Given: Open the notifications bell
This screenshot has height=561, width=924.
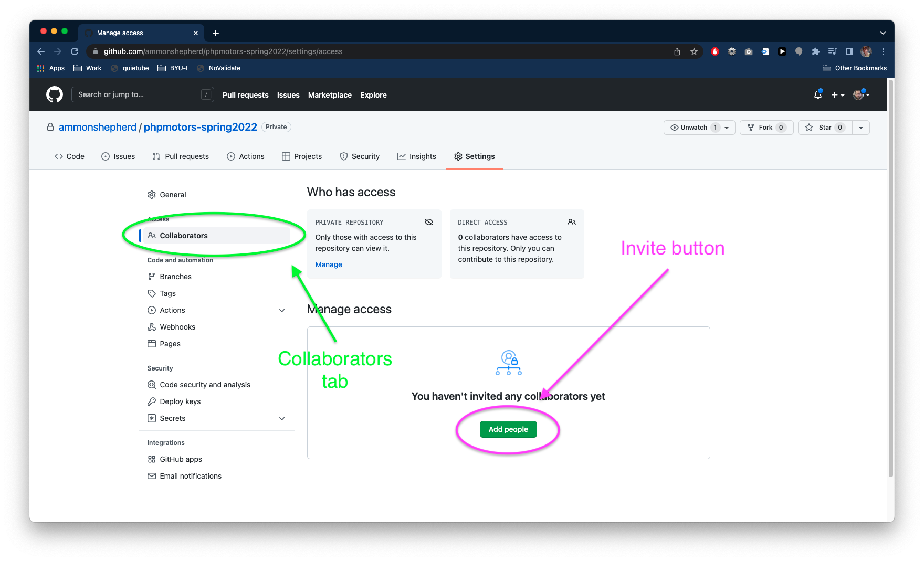Looking at the screenshot, I should tap(817, 94).
